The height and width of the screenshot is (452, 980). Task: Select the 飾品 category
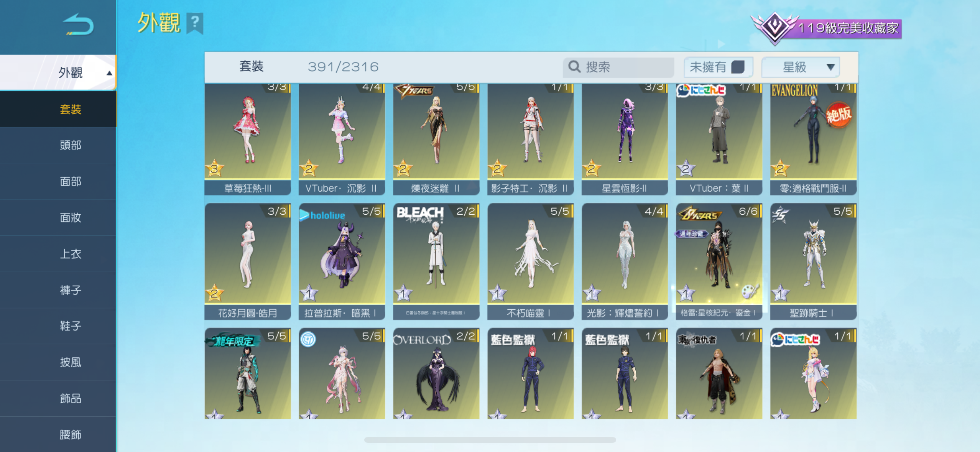[x=58, y=399]
